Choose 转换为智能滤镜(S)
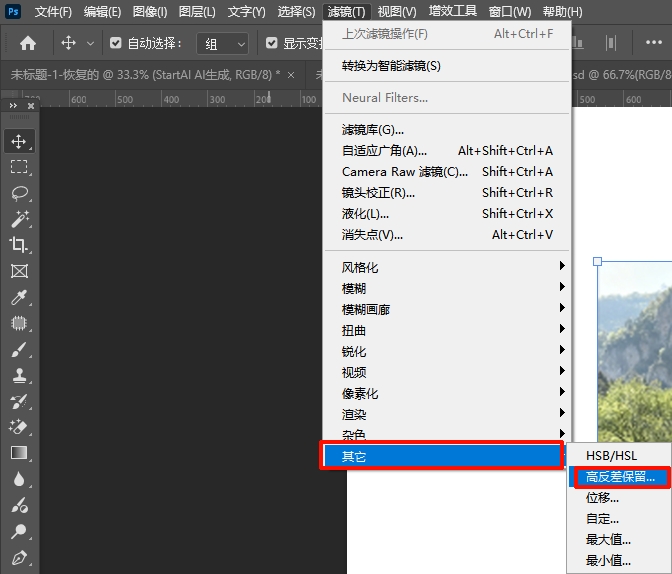Screen dimensions: 672x574 click(x=446, y=66)
